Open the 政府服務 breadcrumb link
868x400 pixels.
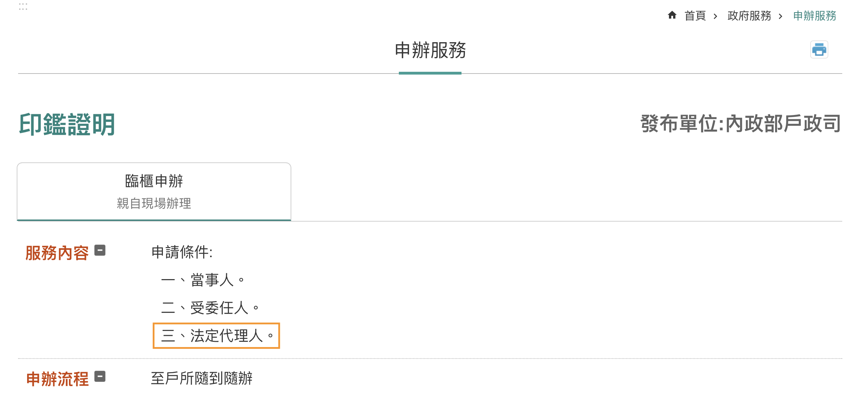click(x=749, y=16)
